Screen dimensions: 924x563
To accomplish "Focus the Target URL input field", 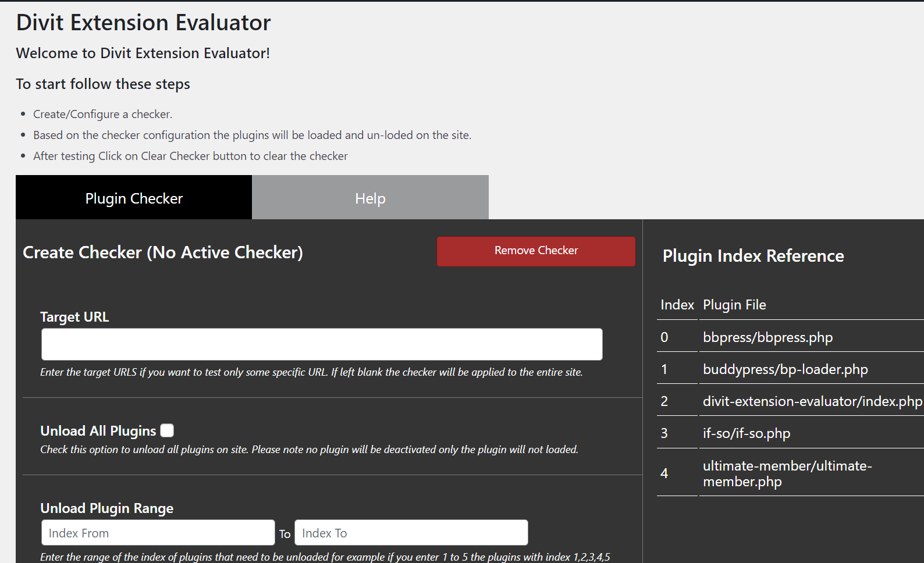I will click(322, 344).
